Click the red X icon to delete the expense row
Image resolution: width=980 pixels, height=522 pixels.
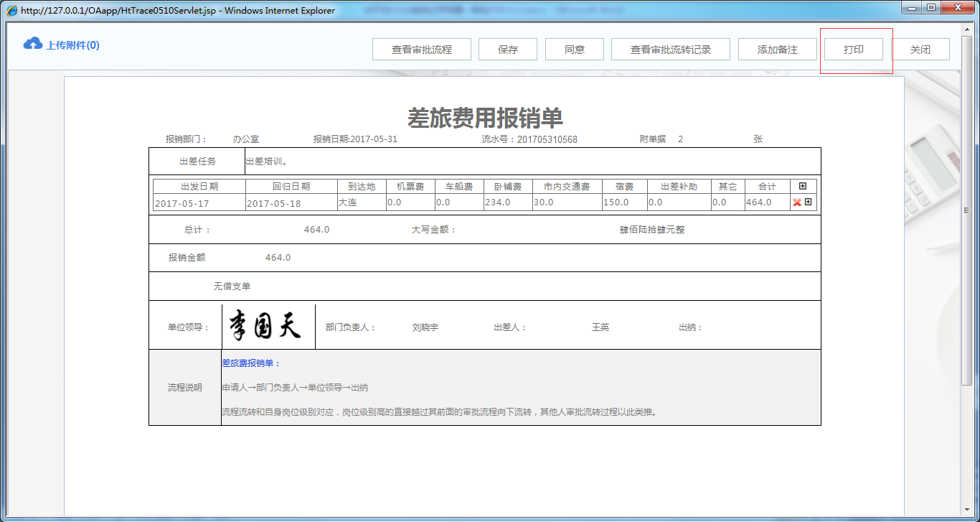coord(796,202)
